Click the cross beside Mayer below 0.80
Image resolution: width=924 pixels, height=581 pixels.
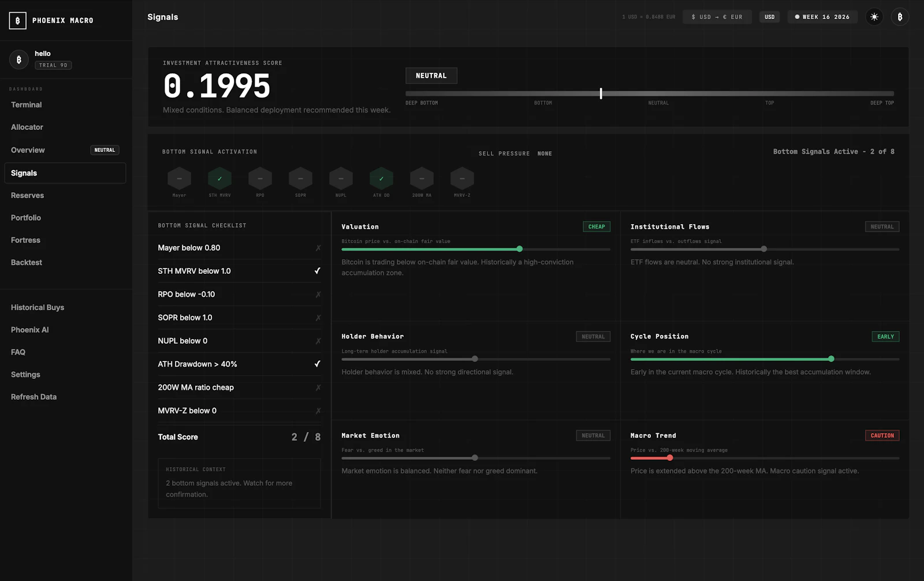pyautogui.click(x=318, y=248)
